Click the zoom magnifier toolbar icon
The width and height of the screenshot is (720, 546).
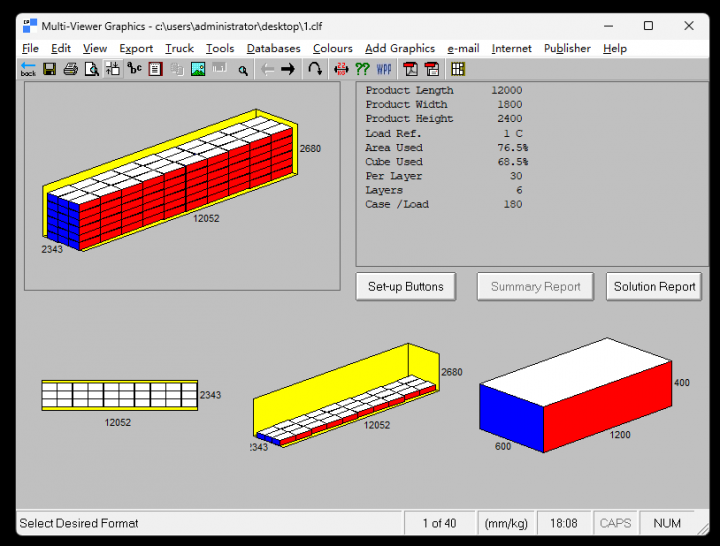click(x=243, y=69)
